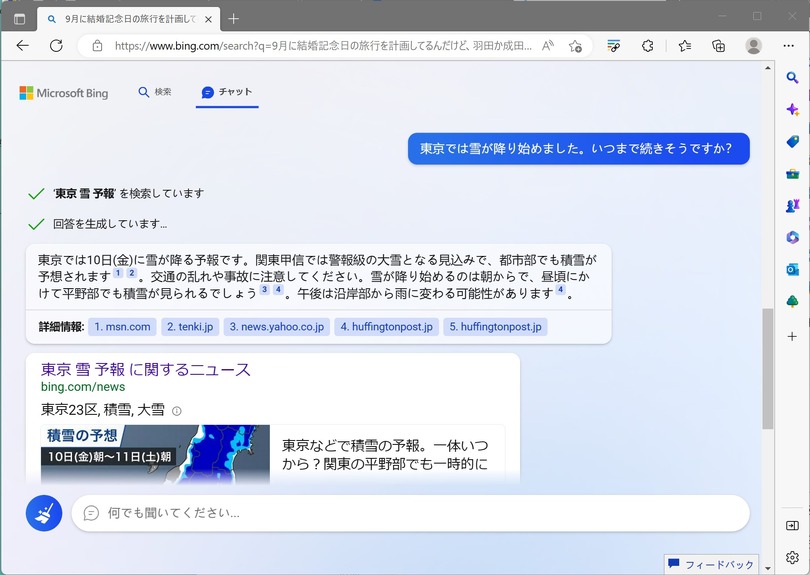Open sidebar Outlook icon
This screenshot has width=810, height=575.
792,269
